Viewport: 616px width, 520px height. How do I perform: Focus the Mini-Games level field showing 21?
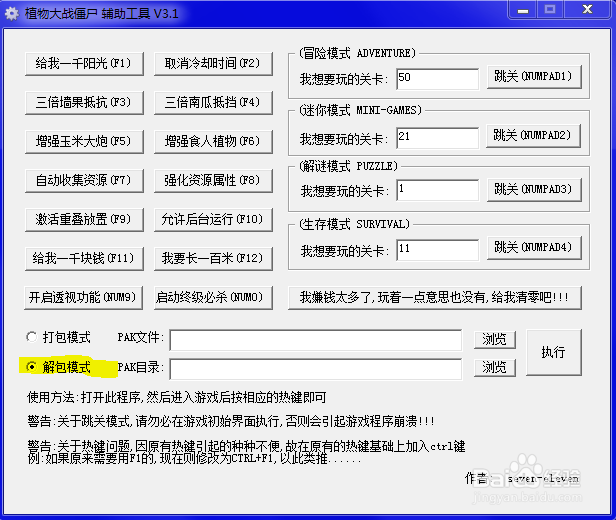pos(438,138)
